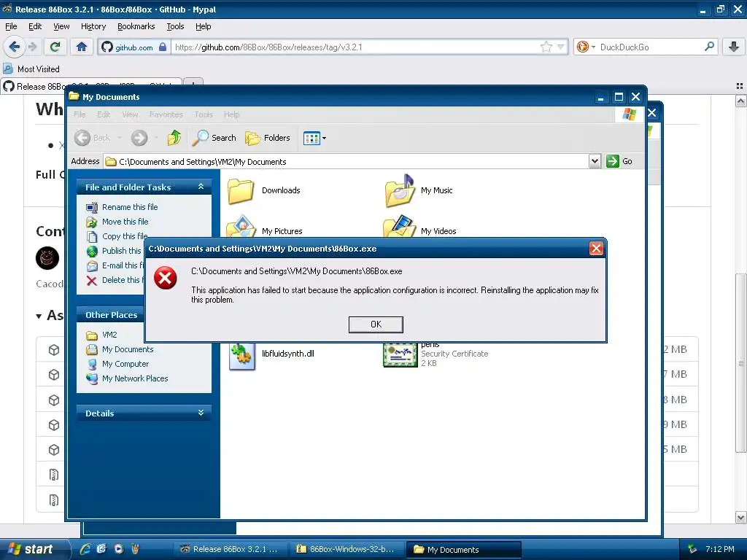This screenshot has height=560, width=747.
Task: Open Explorer File menu
Action: coord(80,114)
